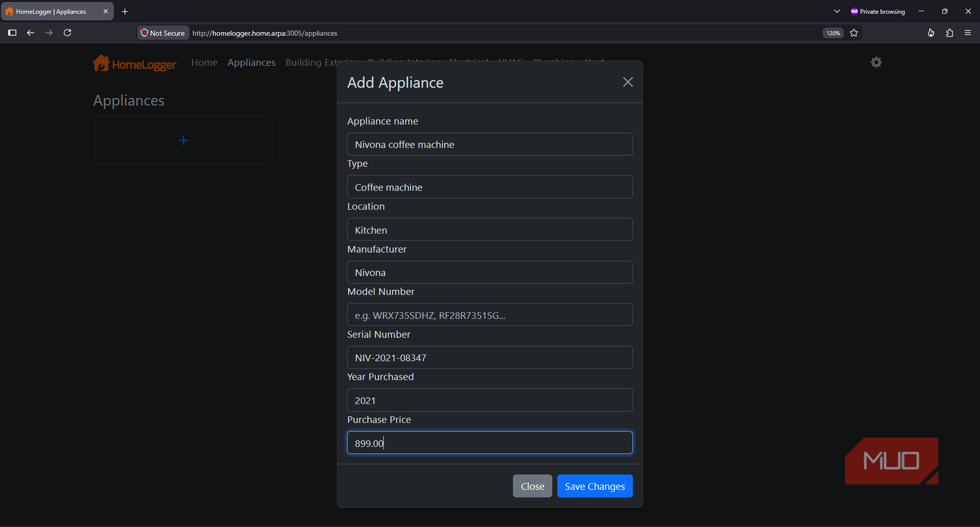Click the Year Purchased label
The image size is (980, 527).
[x=381, y=377]
